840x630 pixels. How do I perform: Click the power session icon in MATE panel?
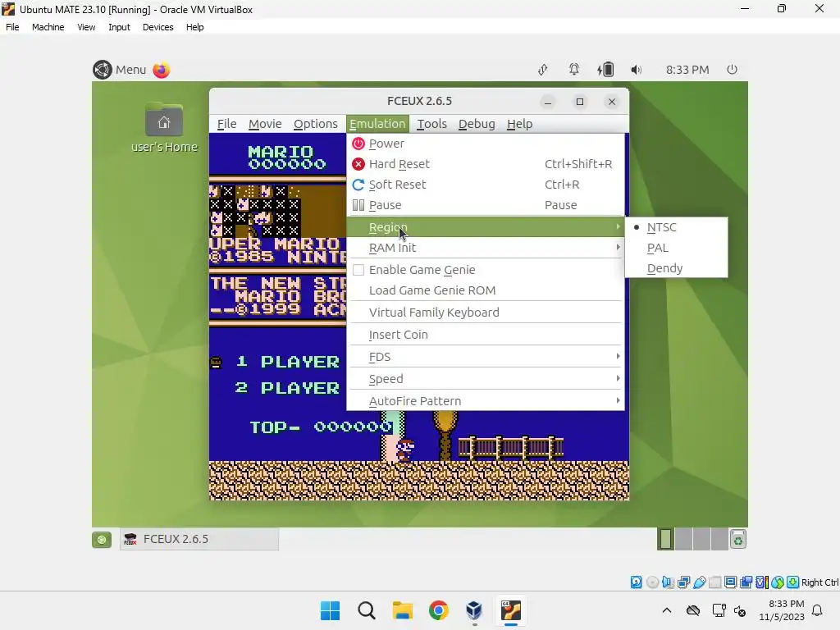point(732,69)
